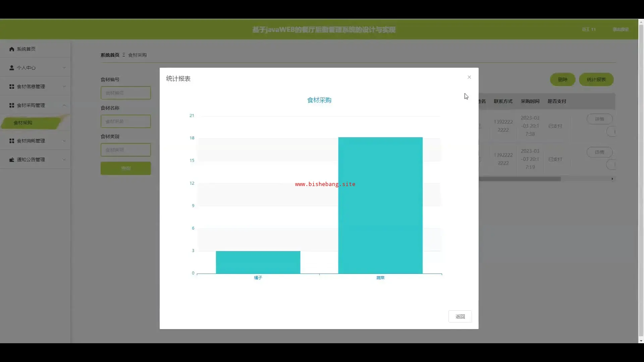The image size is (644, 362).
Task: Click the briefcase icon beside 通知公告管理
Action: click(12, 160)
